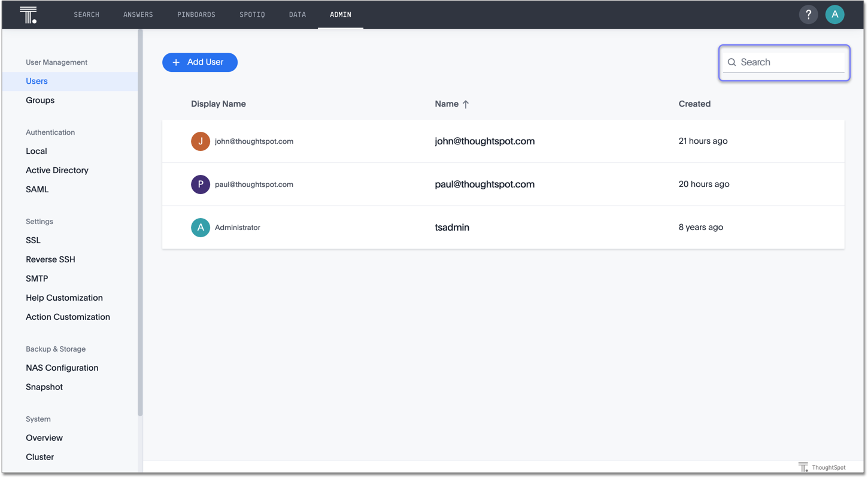Click the ThoughtSpot footer logo
The width and height of the screenshot is (868, 478).
point(822,467)
